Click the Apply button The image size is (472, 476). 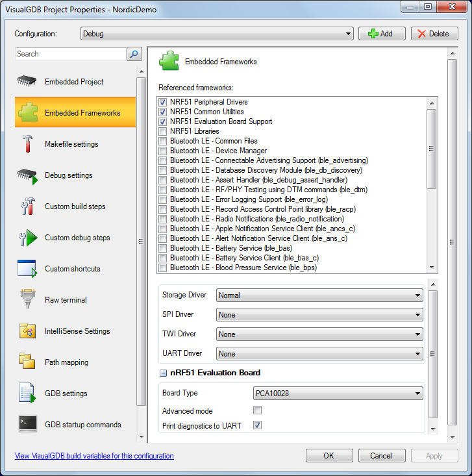[x=434, y=455]
